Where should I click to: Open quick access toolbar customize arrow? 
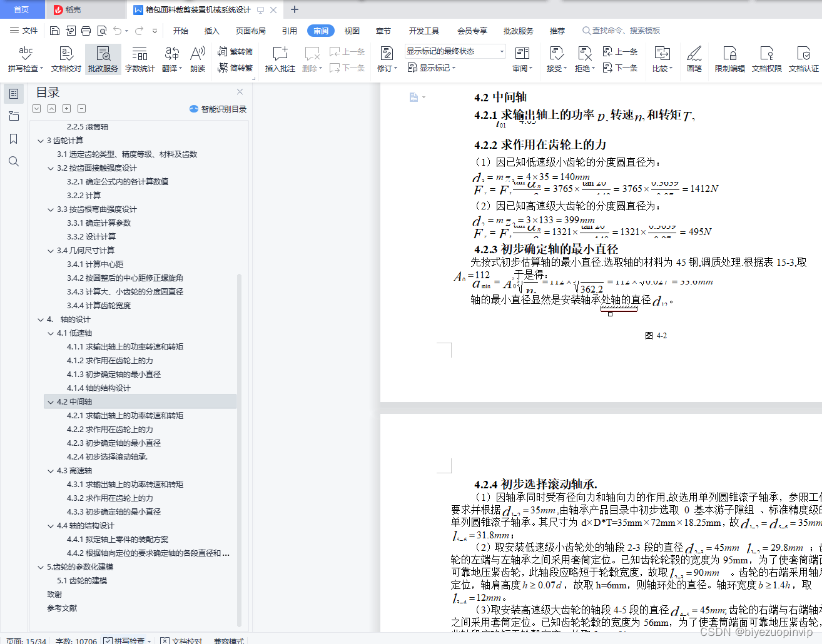click(x=155, y=31)
